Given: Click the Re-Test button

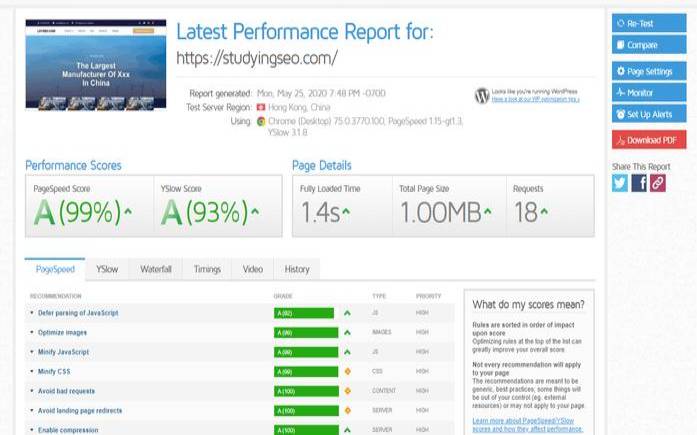Looking at the screenshot, I should [x=649, y=24].
